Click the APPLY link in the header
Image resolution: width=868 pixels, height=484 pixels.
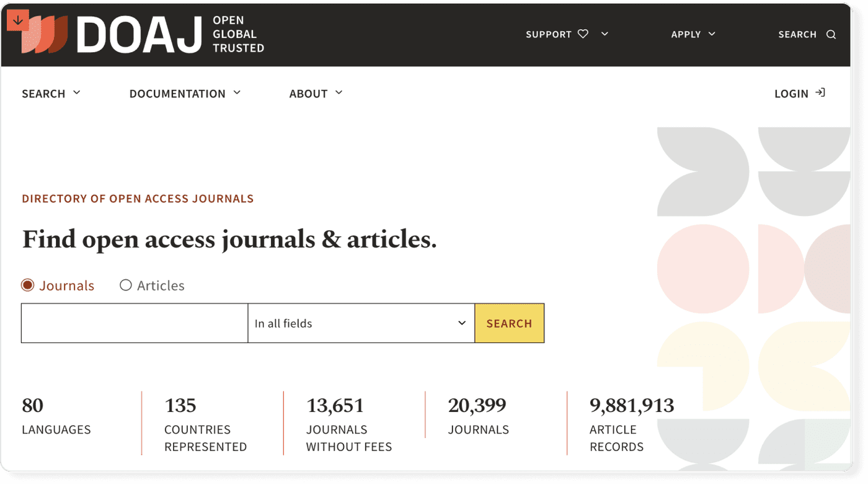[686, 34]
